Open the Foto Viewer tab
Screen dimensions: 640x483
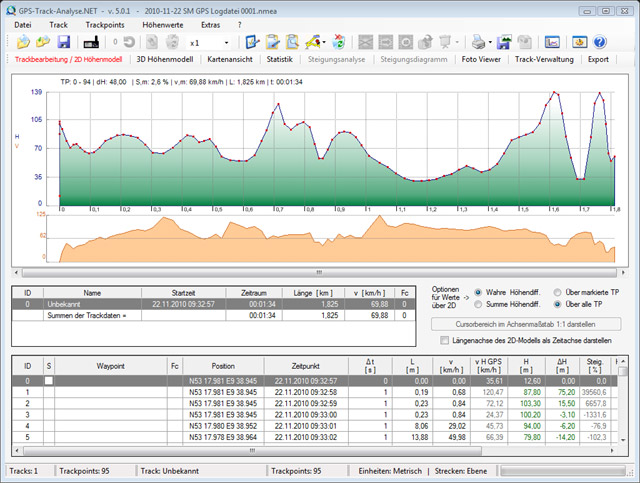pyautogui.click(x=481, y=59)
